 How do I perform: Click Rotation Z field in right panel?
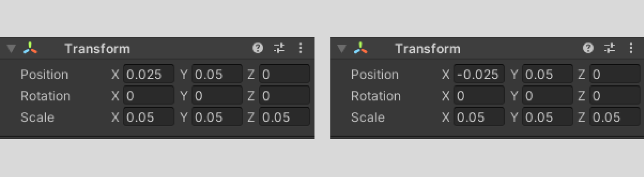click(x=615, y=96)
